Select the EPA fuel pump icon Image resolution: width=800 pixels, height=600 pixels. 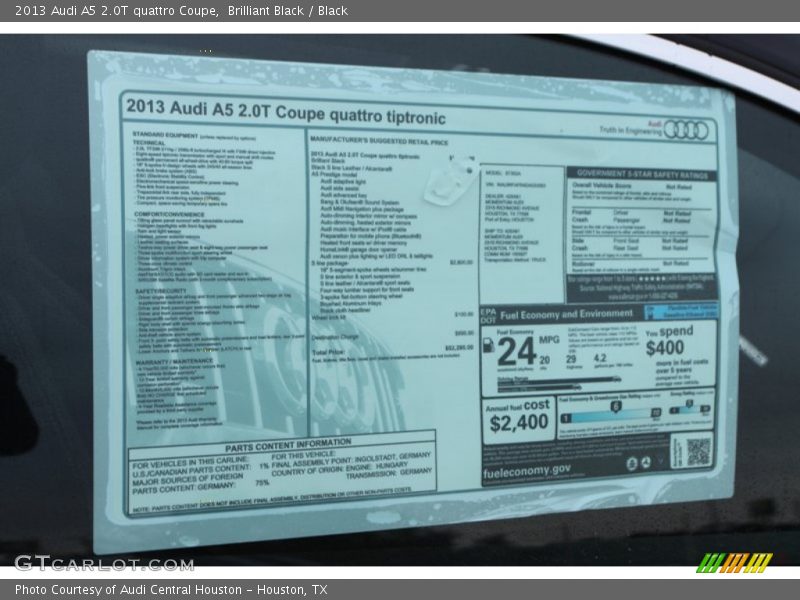coord(488,345)
